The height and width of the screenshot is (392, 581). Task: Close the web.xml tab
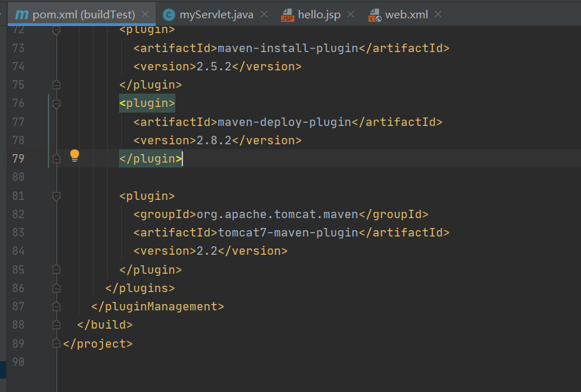438,14
